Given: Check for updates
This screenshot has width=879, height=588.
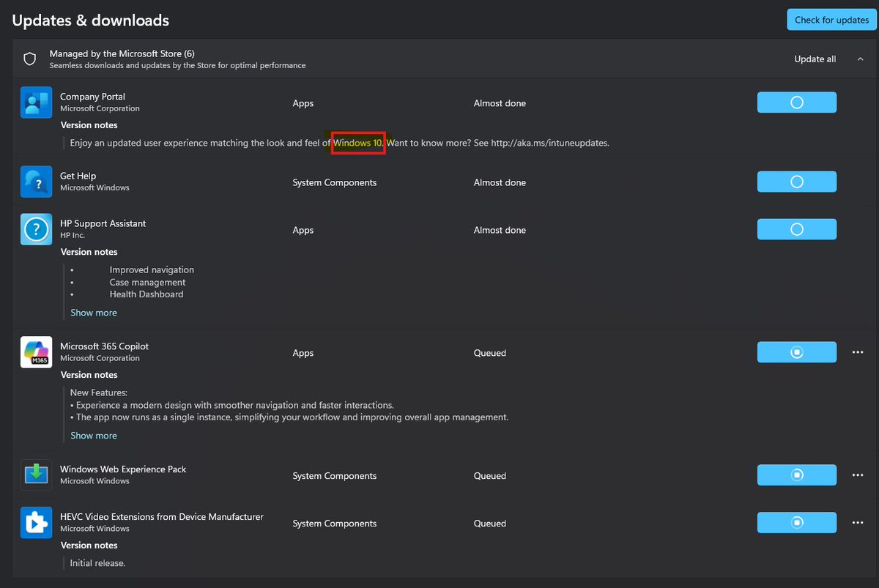Looking at the screenshot, I should tap(832, 20).
